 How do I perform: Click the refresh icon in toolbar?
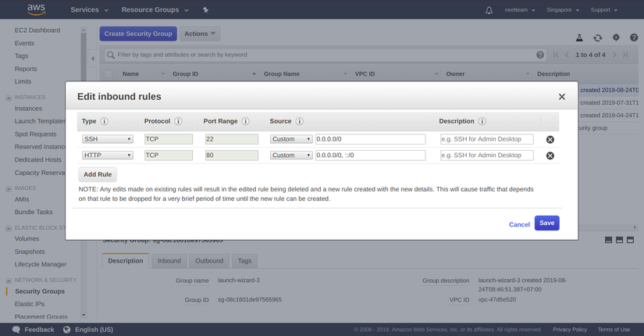point(598,38)
